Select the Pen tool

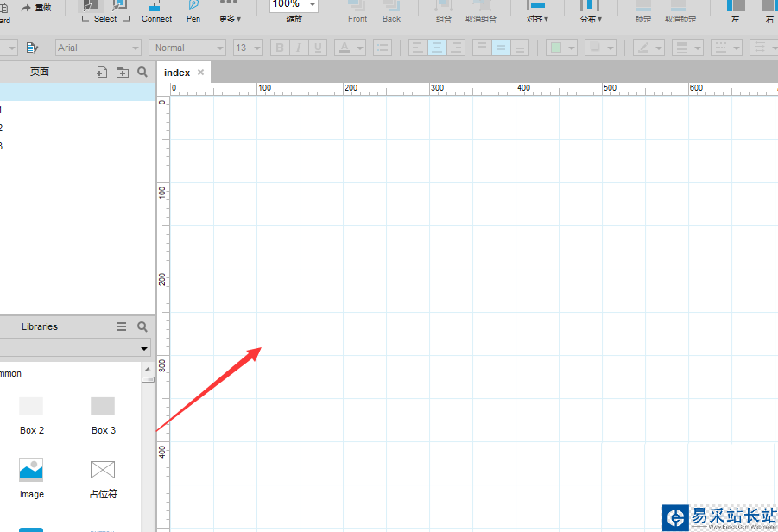click(x=193, y=12)
